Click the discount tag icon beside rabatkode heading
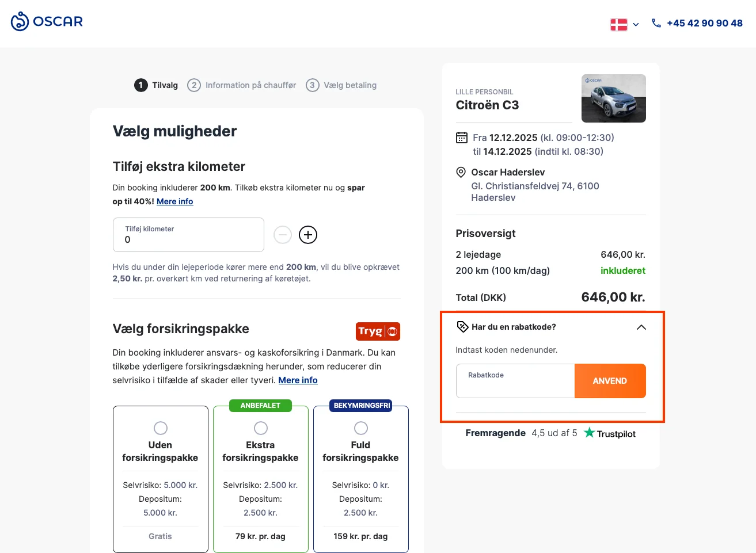Image resolution: width=756 pixels, height=553 pixels. coord(462,327)
